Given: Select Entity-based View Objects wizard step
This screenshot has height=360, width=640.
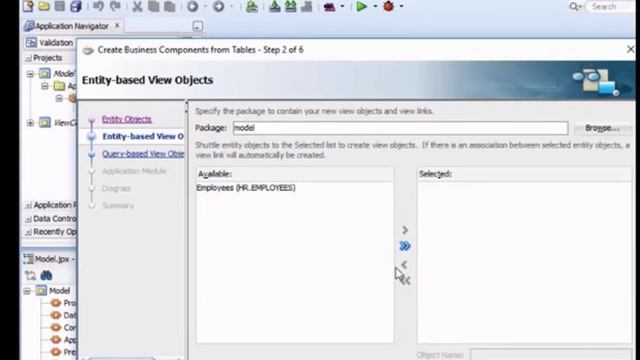Looking at the screenshot, I should [143, 136].
